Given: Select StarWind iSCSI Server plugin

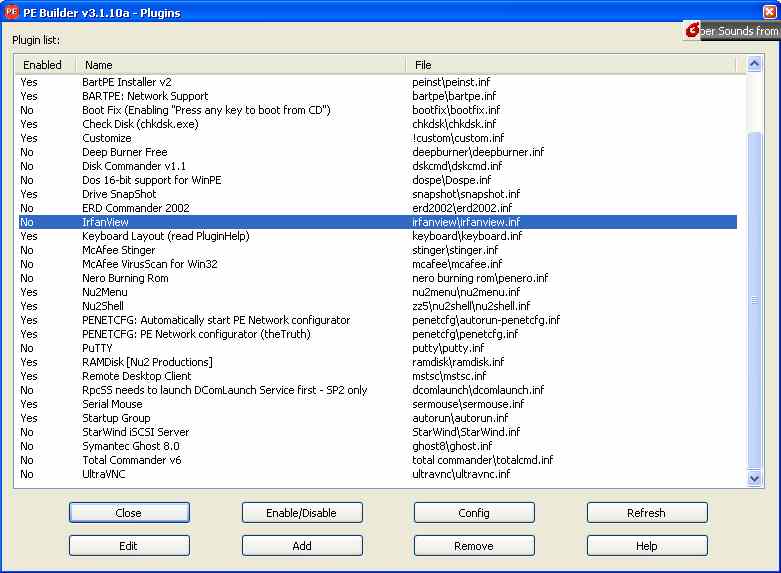Looking at the screenshot, I should pyautogui.click(x=378, y=432).
